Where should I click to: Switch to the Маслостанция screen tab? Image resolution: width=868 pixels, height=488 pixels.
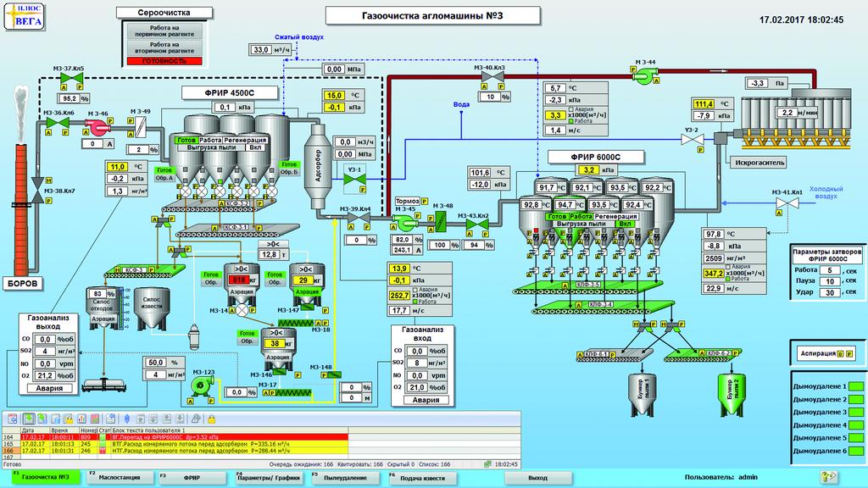[118, 477]
